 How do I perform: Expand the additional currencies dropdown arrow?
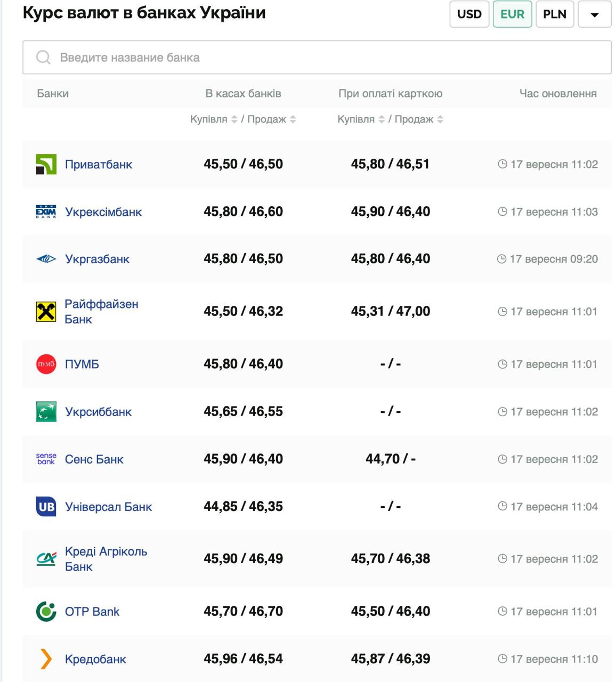594,14
